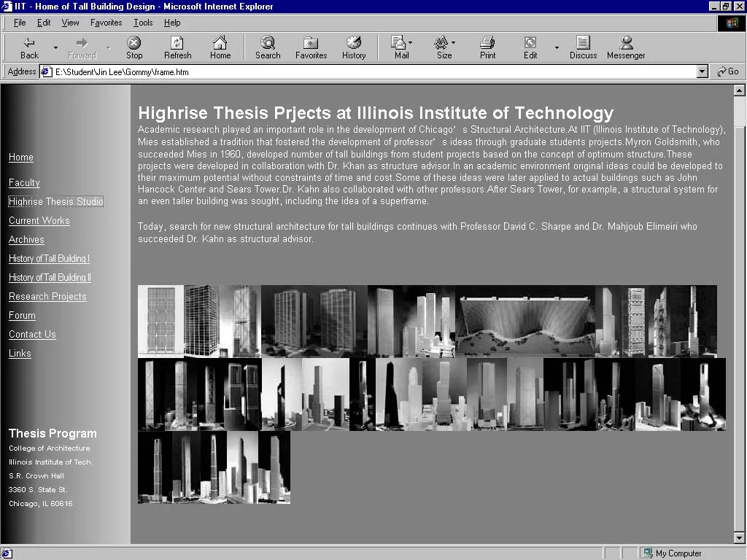Follow the Links sidebar link
The image size is (747, 560).
(20, 354)
